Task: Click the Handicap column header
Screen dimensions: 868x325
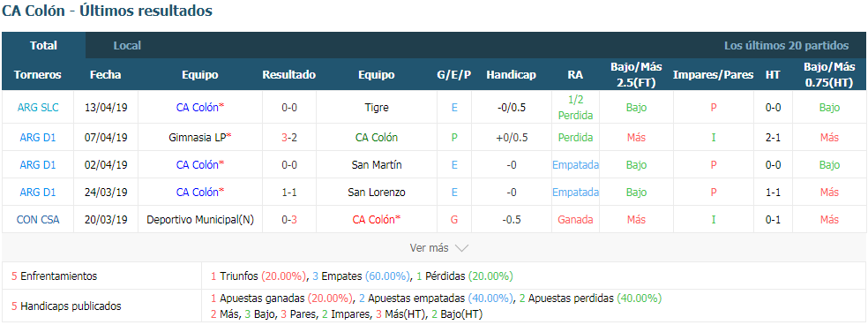Action: [511, 75]
